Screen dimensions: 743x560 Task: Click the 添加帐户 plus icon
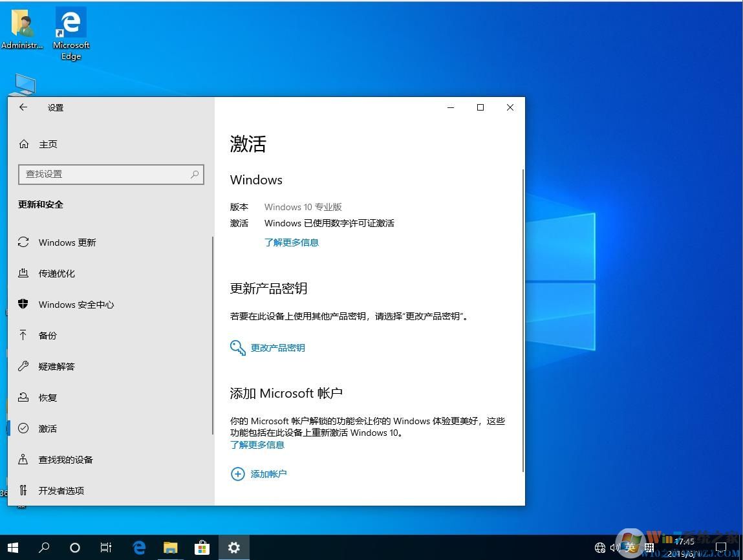click(238, 474)
